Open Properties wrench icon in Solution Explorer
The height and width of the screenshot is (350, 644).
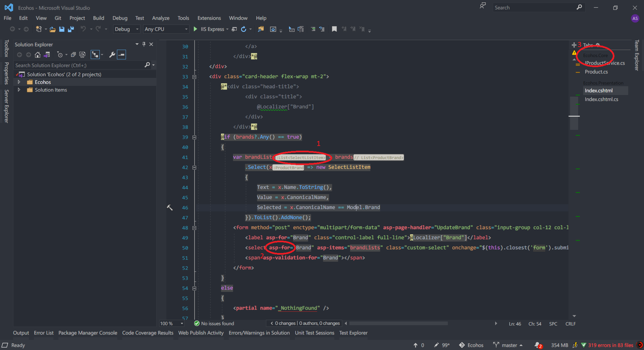tap(112, 55)
